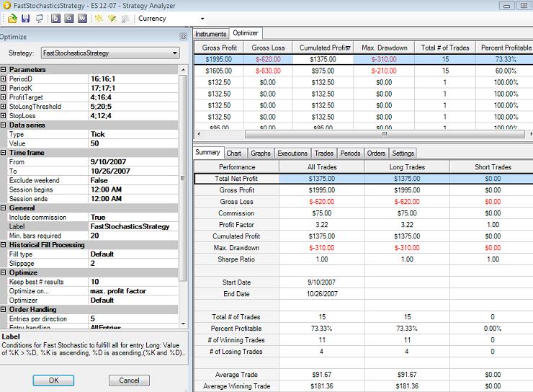Sort by Max. Drawdown column header
Viewport: 533px width, 392px height.
pos(384,48)
